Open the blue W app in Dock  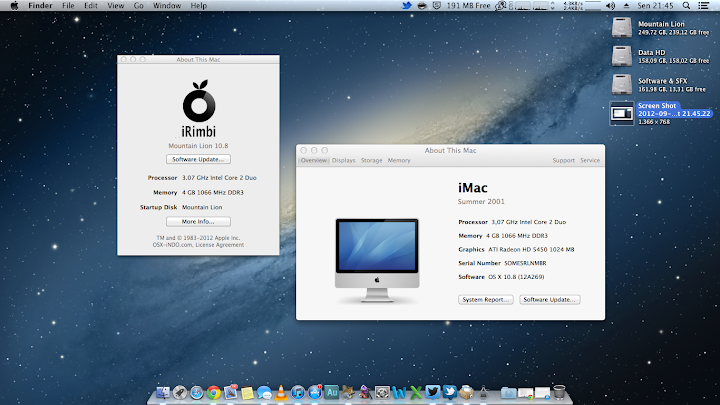[x=399, y=393]
